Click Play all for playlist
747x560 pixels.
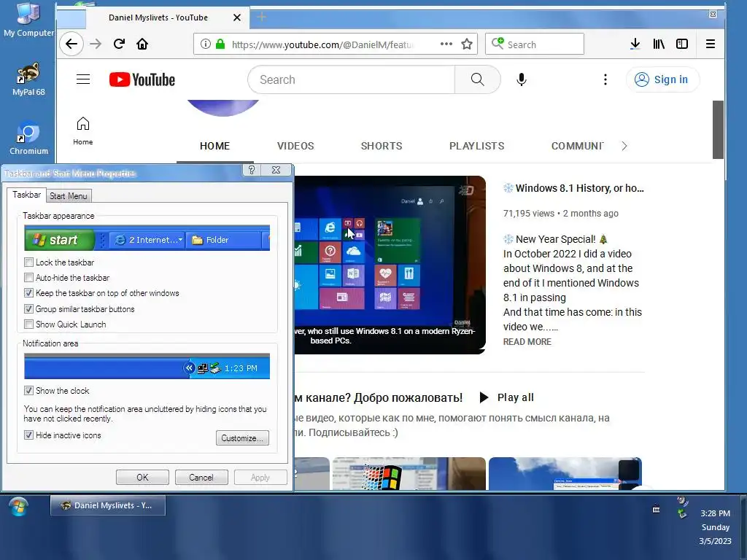coord(506,397)
